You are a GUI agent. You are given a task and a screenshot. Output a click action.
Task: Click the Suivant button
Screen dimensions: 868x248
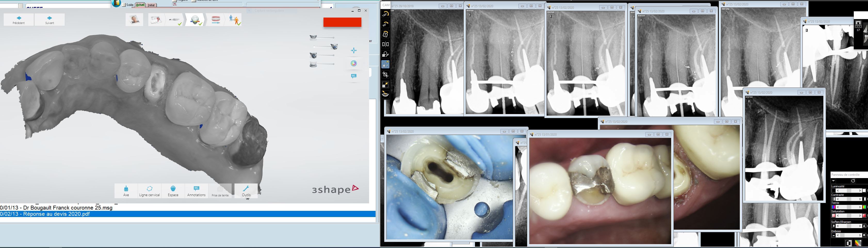click(x=50, y=20)
